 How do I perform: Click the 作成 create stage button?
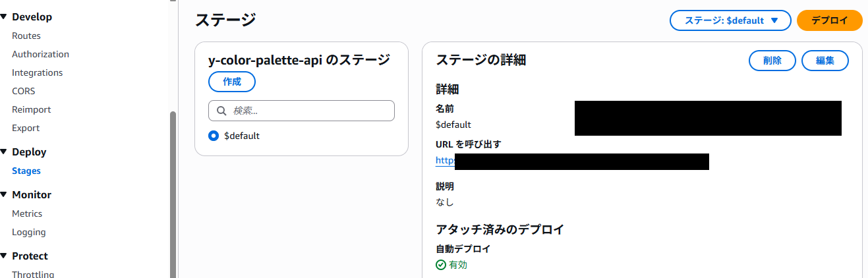pyautogui.click(x=232, y=82)
